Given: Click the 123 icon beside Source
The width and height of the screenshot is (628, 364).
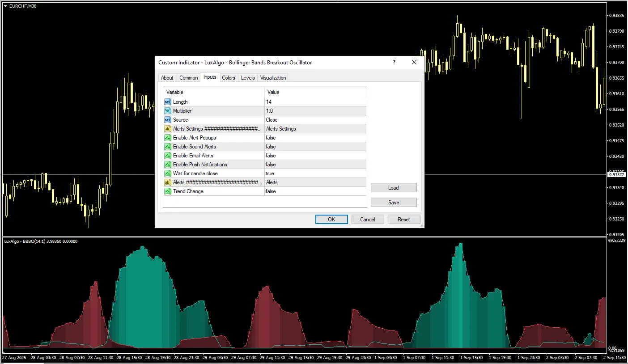Looking at the screenshot, I should (x=167, y=119).
